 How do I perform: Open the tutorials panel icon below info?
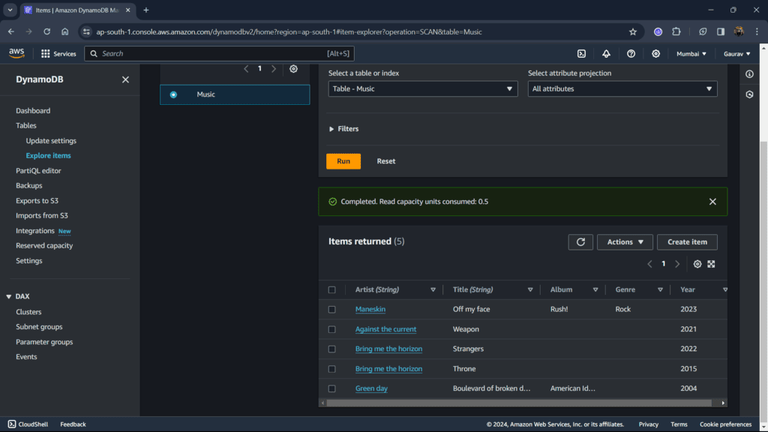click(x=749, y=95)
